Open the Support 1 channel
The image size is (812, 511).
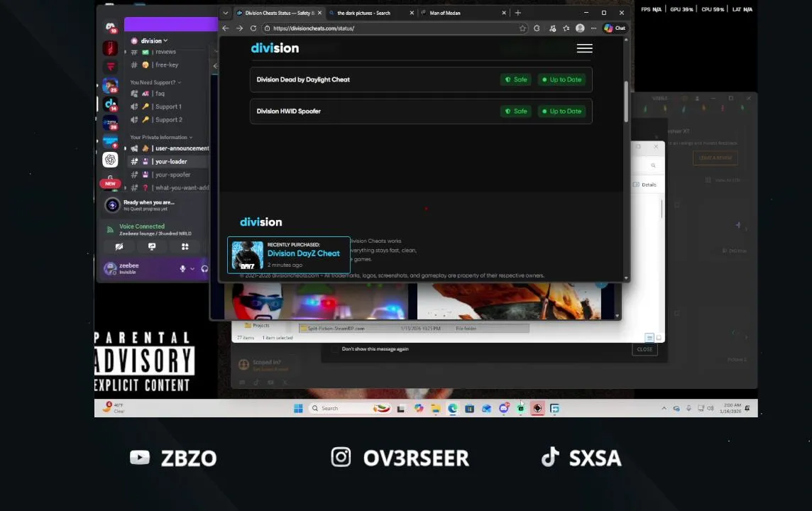tap(167, 106)
